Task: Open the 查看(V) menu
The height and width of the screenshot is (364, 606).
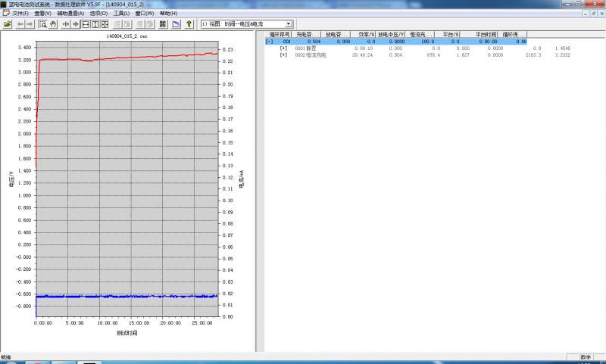Action: click(x=43, y=13)
